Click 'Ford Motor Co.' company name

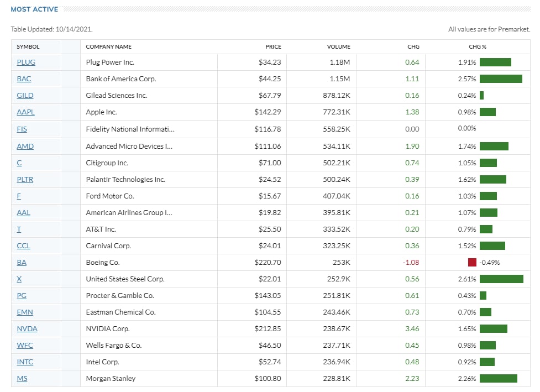tap(110, 196)
